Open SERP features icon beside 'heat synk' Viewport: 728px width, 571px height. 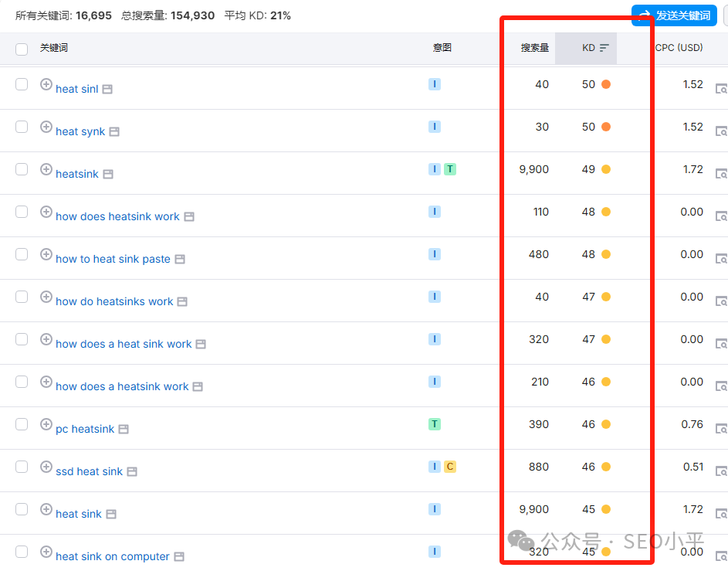tap(114, 132)
